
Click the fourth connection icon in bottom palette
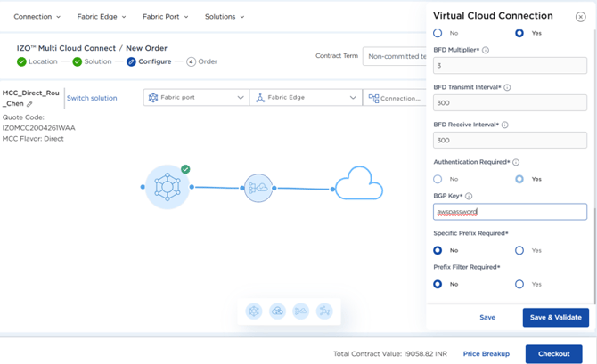pyautogui.click(x=324, y=311)
